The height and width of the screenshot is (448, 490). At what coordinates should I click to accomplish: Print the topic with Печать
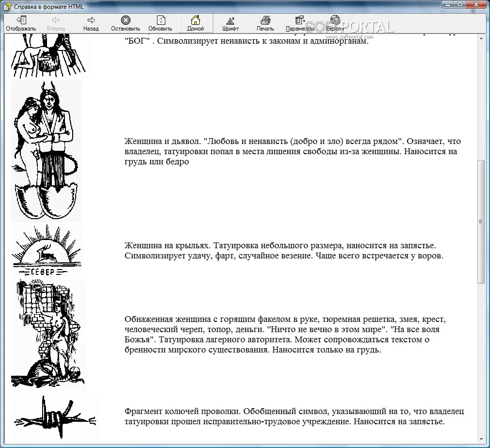click(x=265, y=23)
